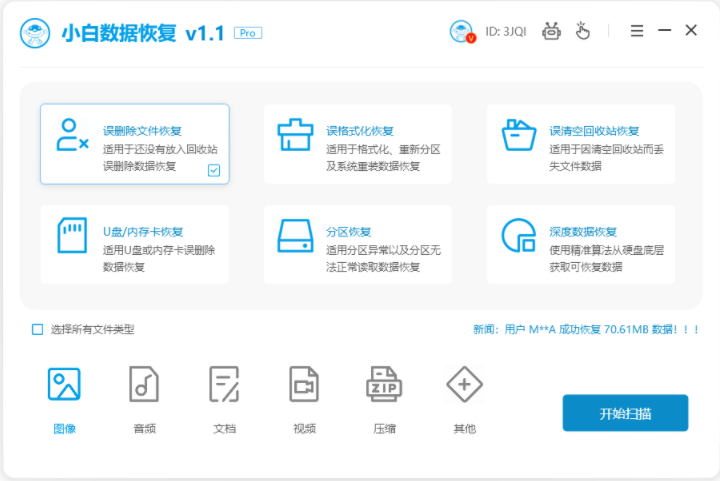
Task: Select 深度数据恢复 deep recovery mode
Action: point(580,245)
